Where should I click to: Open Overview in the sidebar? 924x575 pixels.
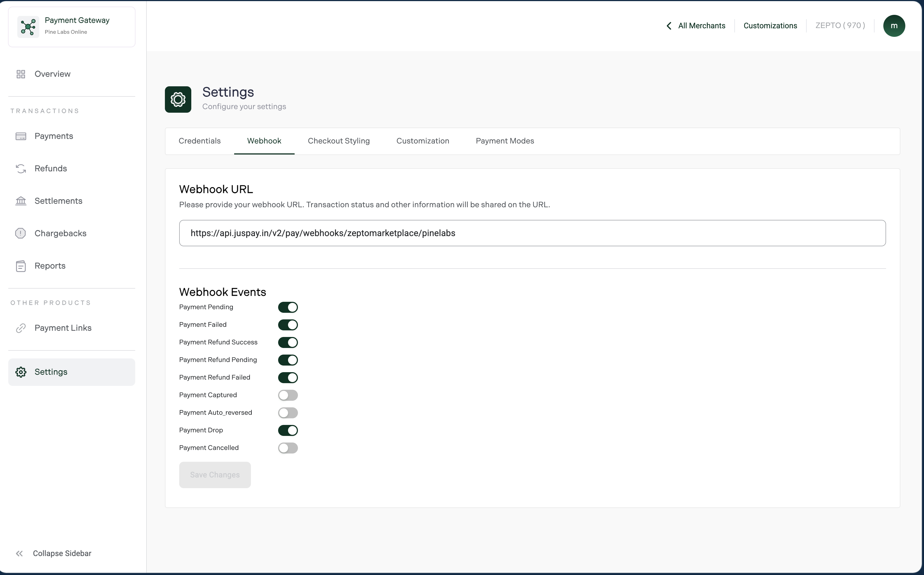coord(71,74)
